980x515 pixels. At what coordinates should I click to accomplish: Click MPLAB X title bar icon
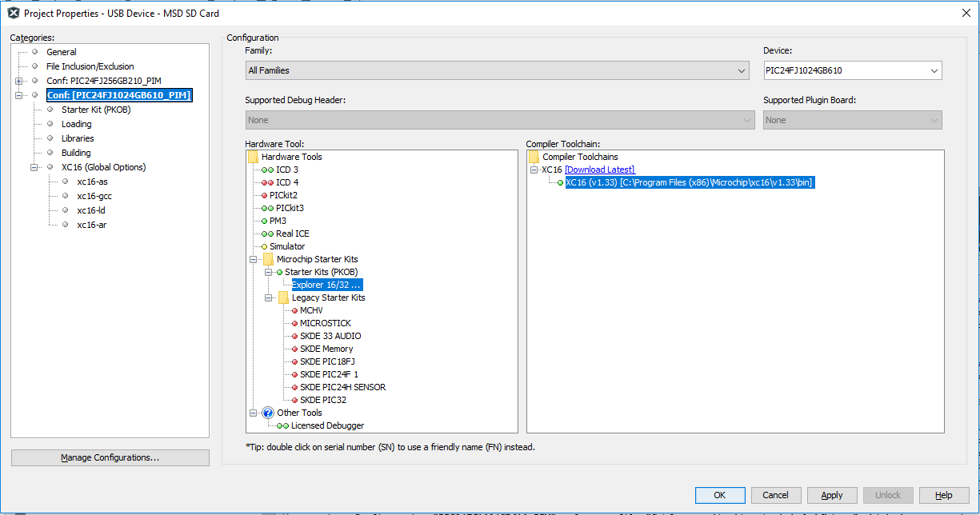tap(13, 13)
